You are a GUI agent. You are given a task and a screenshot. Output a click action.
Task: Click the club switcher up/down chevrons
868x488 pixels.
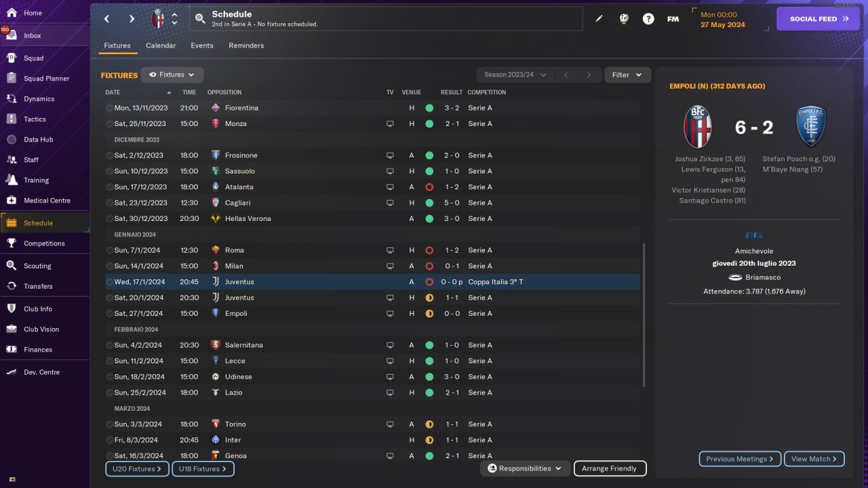174,19
